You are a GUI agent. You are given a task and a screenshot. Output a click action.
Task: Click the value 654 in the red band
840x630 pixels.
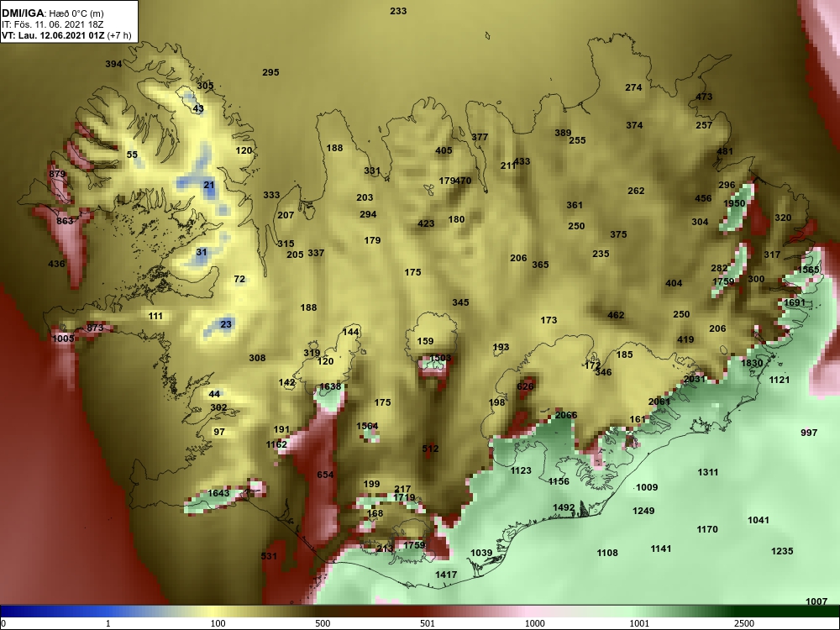(325, 474)
